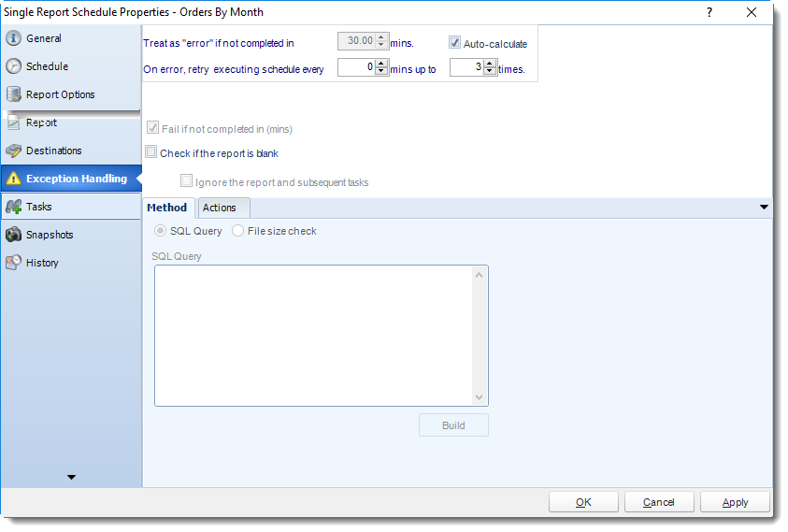Toggle the Auto-calculate checkbox
788x532 pixels.
tap(454, 43)
